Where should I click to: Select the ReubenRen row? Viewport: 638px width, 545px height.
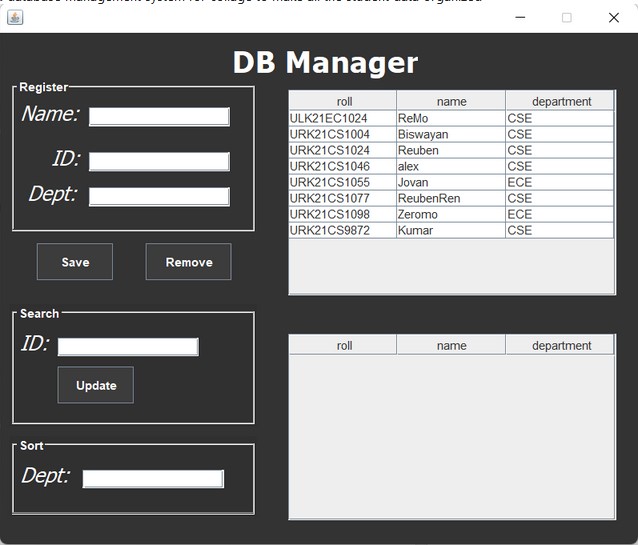[450, 198]
